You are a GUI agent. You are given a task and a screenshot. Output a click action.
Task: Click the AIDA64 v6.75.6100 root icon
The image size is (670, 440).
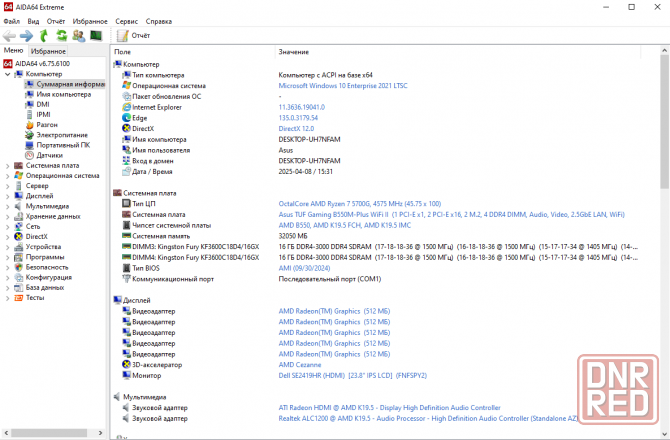click(x=8, y=64)
